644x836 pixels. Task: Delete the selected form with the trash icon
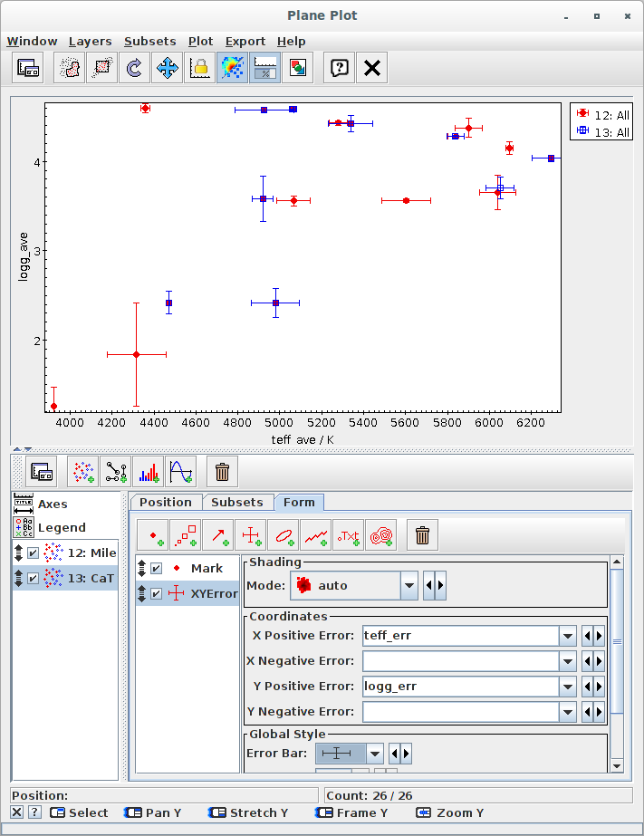click(423, 535)
